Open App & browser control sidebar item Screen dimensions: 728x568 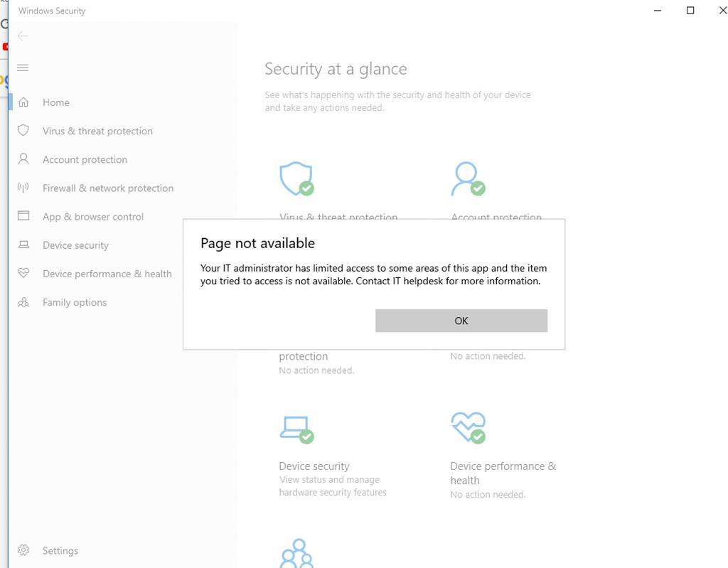click(x=92, y=217)
